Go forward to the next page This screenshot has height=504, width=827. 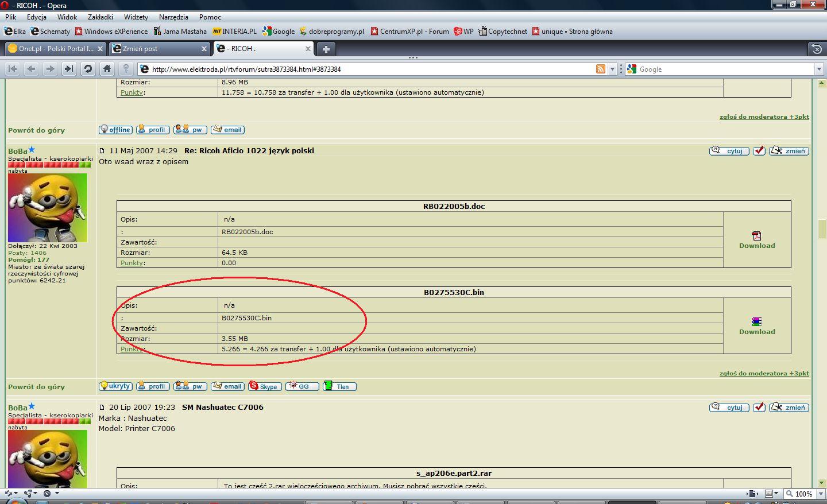(x=51, y=69)
